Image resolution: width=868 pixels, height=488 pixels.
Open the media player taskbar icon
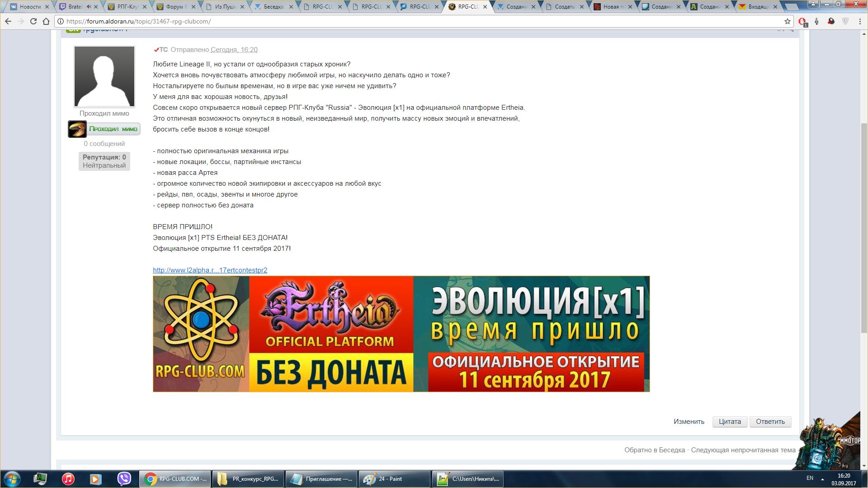point(96,479)
